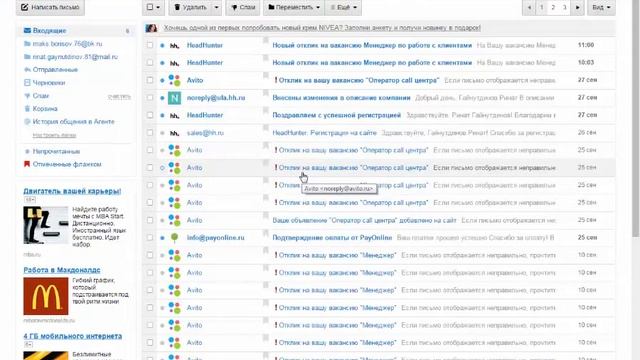Click the Написать письмо button

[50, 7]
